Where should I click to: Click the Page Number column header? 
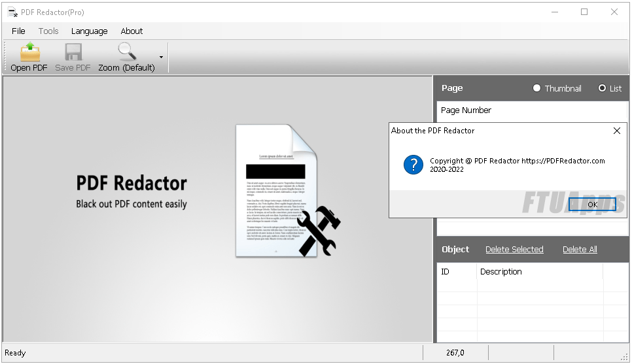[x=466, y=110]
